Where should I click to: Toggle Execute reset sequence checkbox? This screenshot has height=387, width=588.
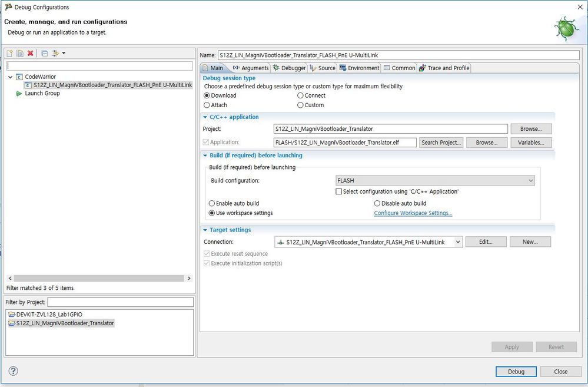[x=207, y=254]
